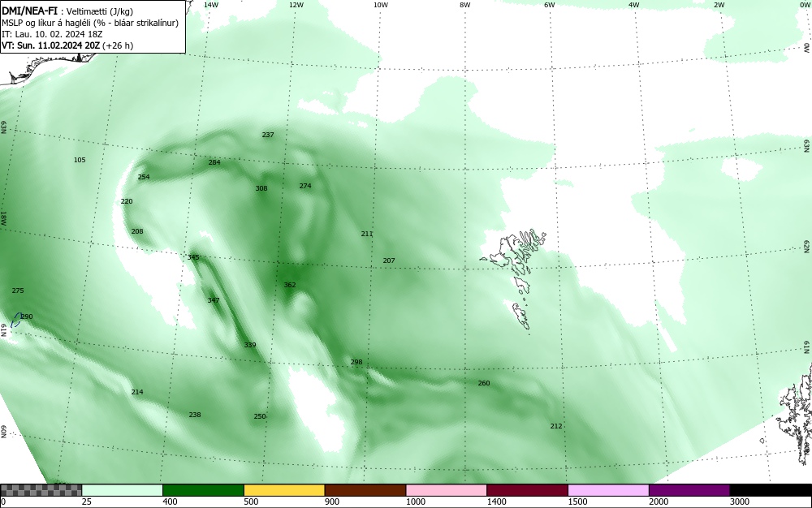The height and width of the screenshot is (508, 812).
Task: Click the yellow 500-900 legend swatch
Action: tap(284, 490)
